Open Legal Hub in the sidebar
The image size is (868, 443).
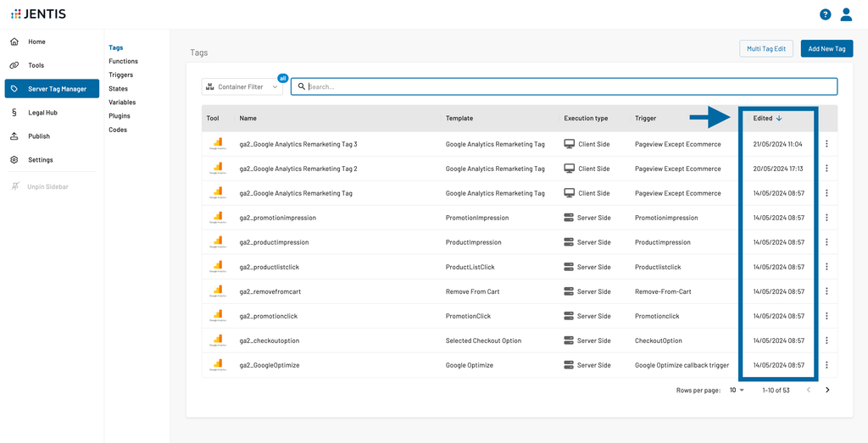(42, 113)
